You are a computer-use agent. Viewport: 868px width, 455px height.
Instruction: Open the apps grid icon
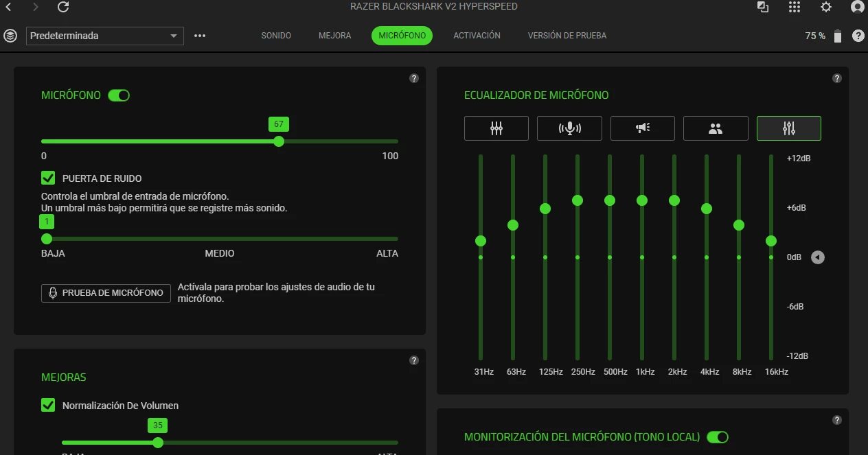pyautogui.click(x=795, y=7)
